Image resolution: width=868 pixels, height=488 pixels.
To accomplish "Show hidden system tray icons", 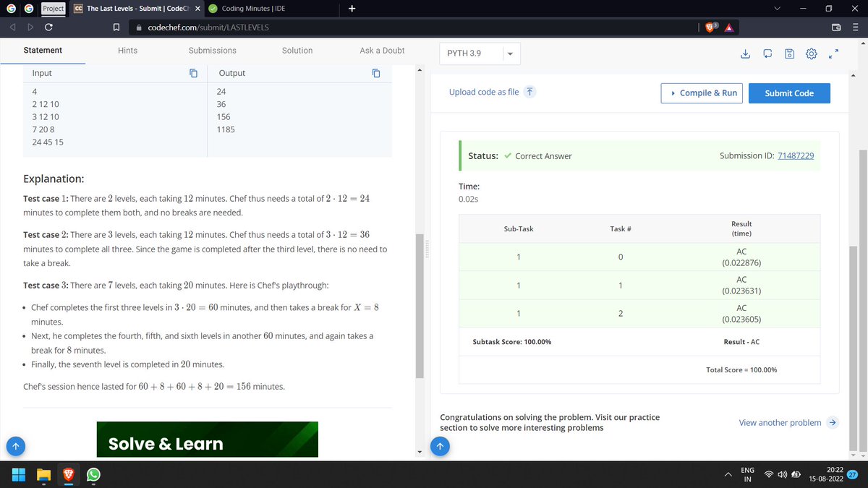I will tap(728, 475).
